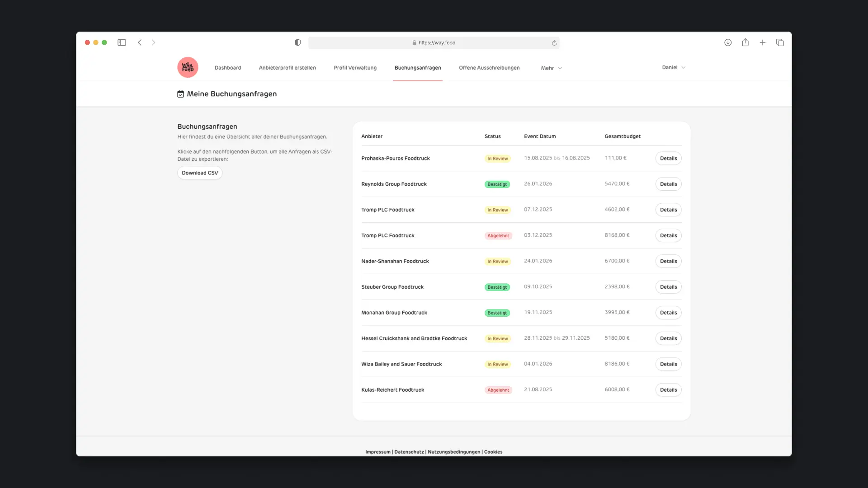The height and width of the screenshot is (488, 868).
Task: Open Details for Reynolds Group Foodtruck
Action: pos(668,184)
